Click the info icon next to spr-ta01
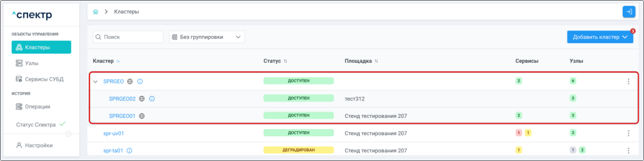This screenshot has height=161, width=644. 129,151
